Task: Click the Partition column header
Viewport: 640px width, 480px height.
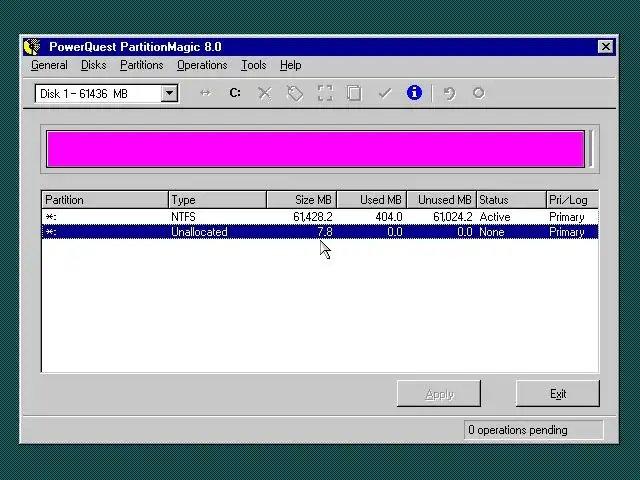Action: tap(104, 200)
